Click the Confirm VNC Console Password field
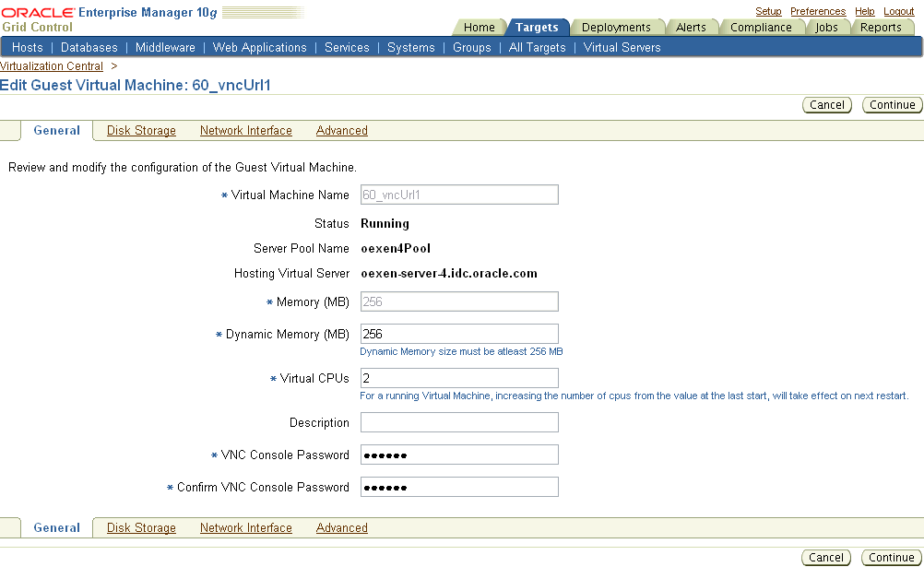This screenshot has width=924, height=567. coord(459,487)
